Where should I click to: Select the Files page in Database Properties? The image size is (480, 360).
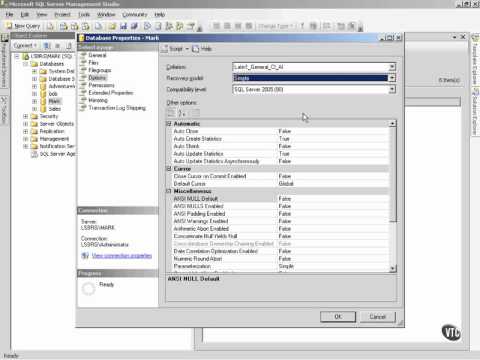click(93, 63)
